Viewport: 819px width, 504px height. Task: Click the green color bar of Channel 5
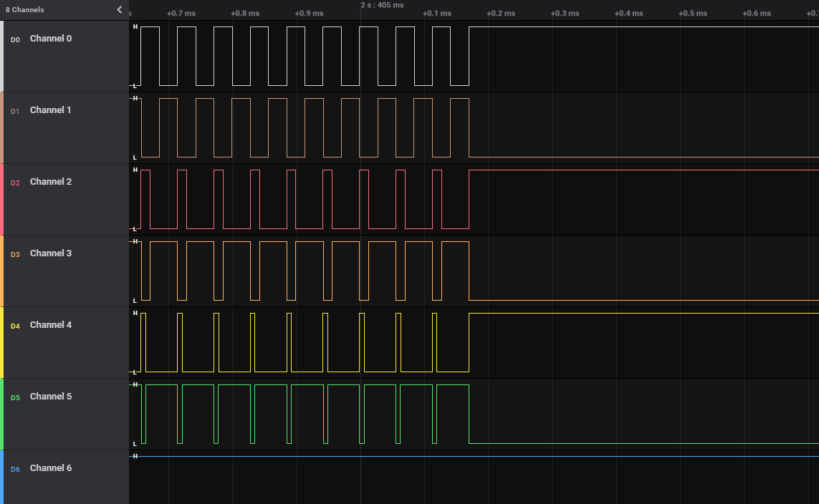[x=1, y=415]
